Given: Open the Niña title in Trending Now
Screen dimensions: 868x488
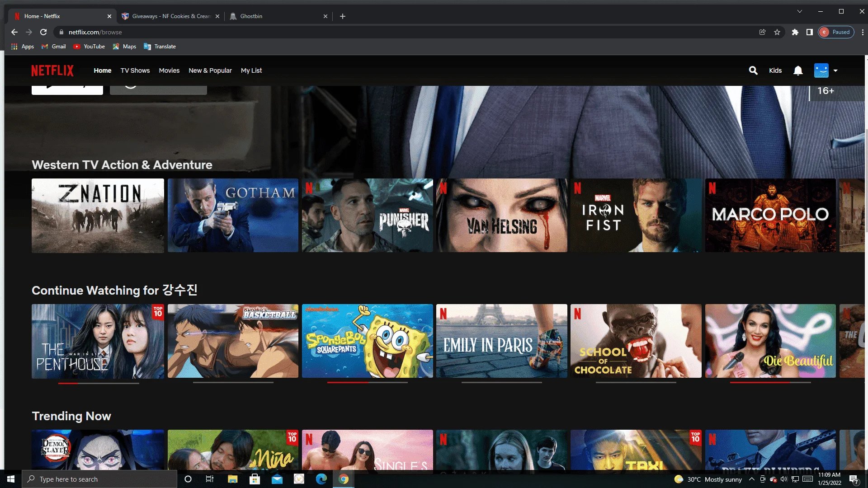Looking at the screenshot, I should [x=233, y=450].
